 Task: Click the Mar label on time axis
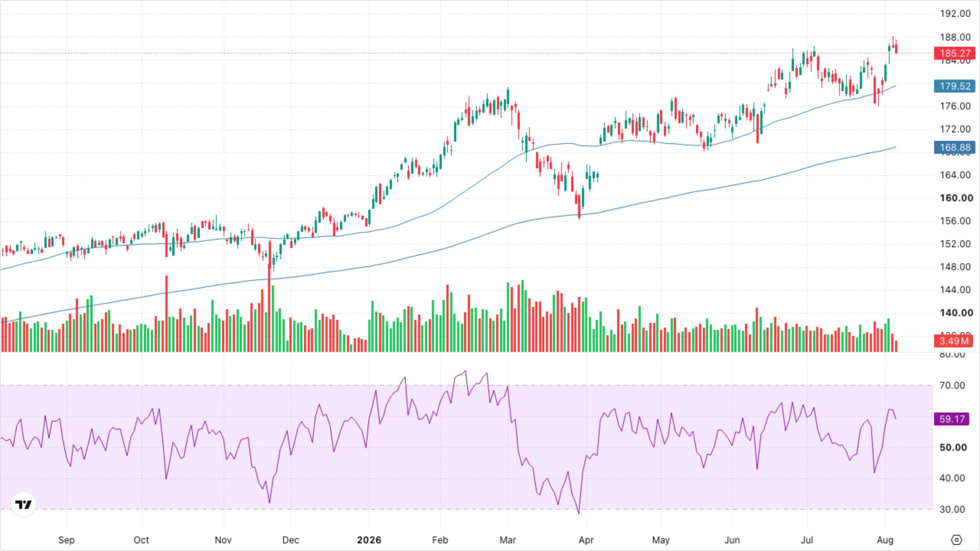(x=508, y=540)
